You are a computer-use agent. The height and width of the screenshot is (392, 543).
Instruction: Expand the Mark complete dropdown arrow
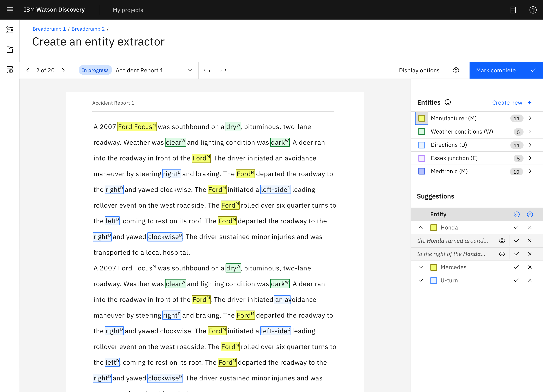point(533,70)
